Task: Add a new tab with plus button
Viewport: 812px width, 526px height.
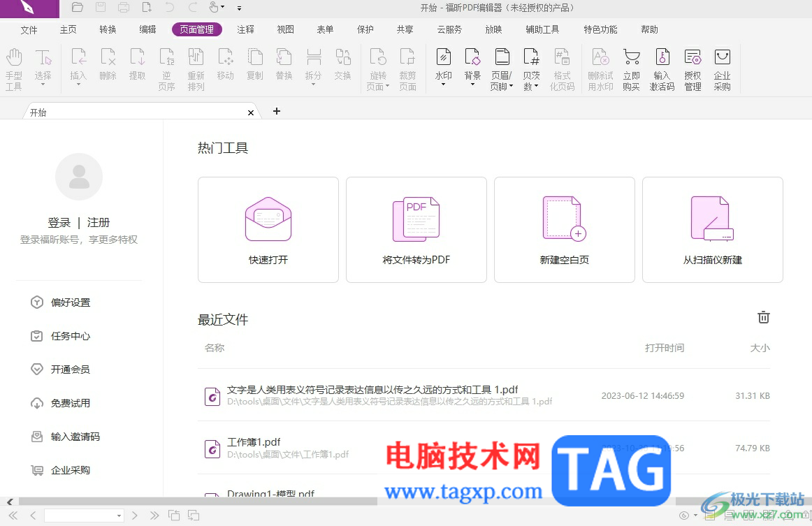Action: click(277, 111)
